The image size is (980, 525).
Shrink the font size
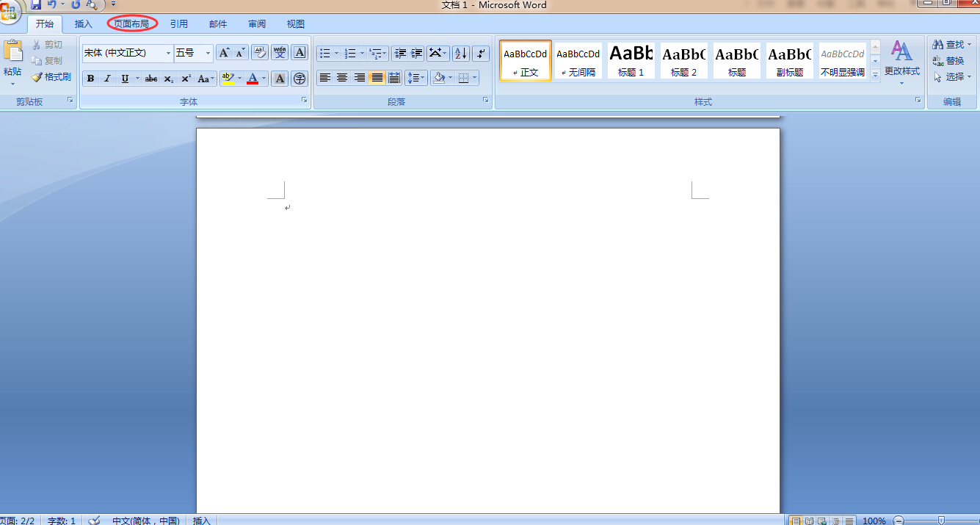pos(240,53)
